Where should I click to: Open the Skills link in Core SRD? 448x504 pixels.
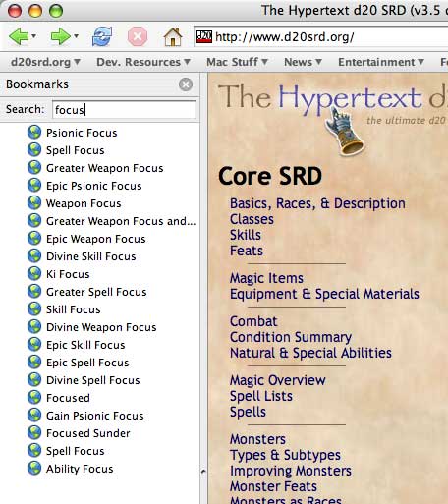[x=246, y=235]
